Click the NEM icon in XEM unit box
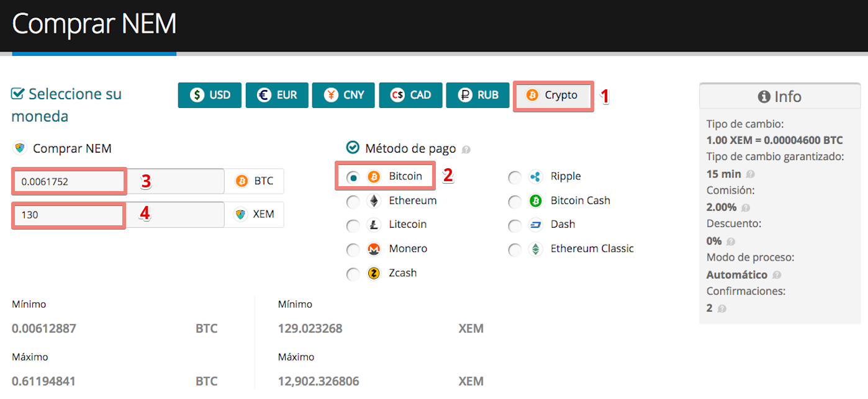 tap(241, 215)
